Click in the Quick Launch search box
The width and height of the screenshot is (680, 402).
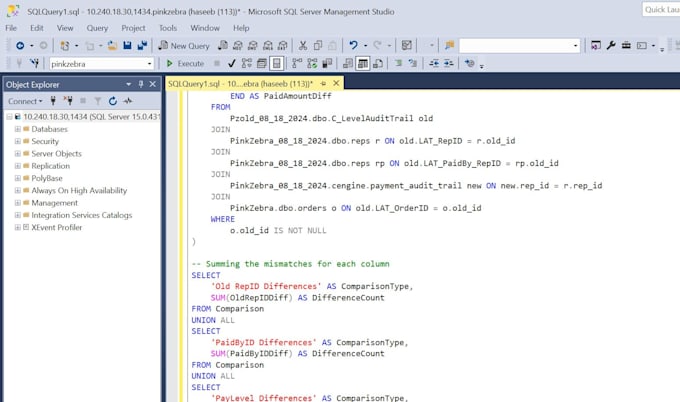tap(661, 10)
